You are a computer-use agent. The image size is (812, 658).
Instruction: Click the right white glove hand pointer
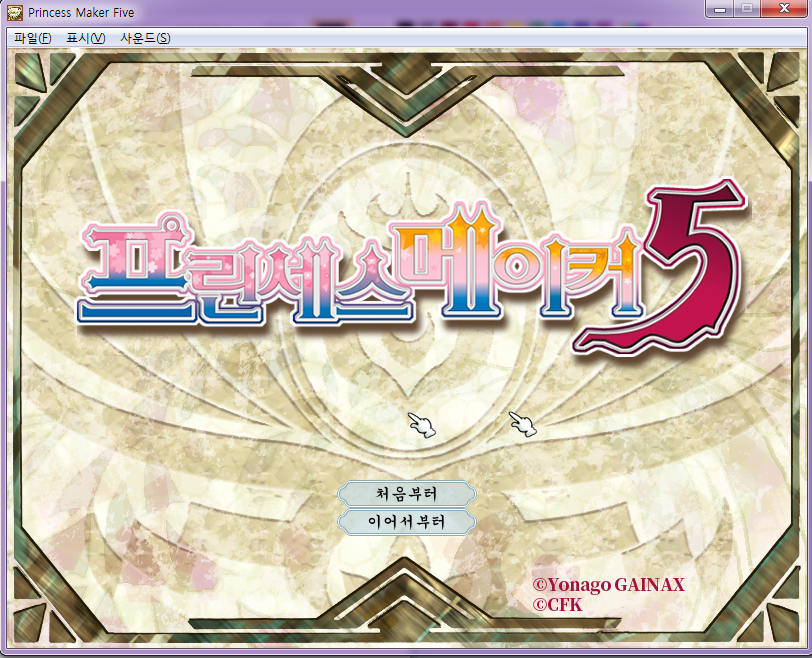[x=523, y=424]
